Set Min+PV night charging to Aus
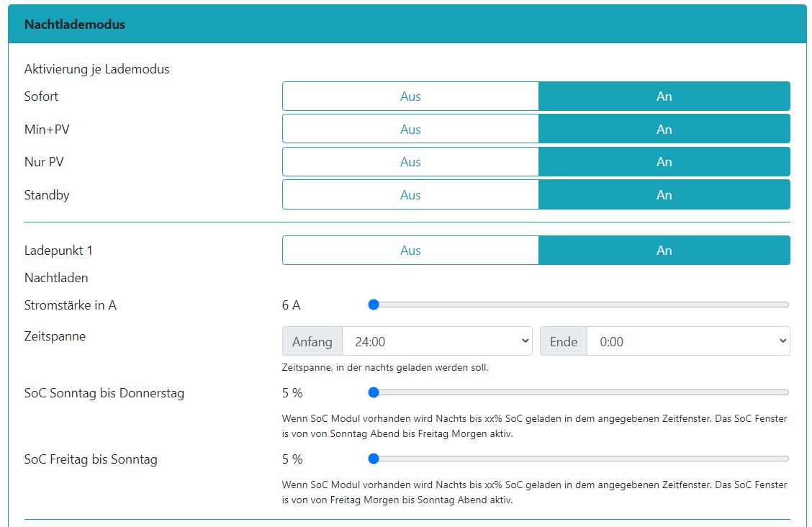The width and height of the screenshot is (812, 527). pyautogui.click(x=410, y=130)
